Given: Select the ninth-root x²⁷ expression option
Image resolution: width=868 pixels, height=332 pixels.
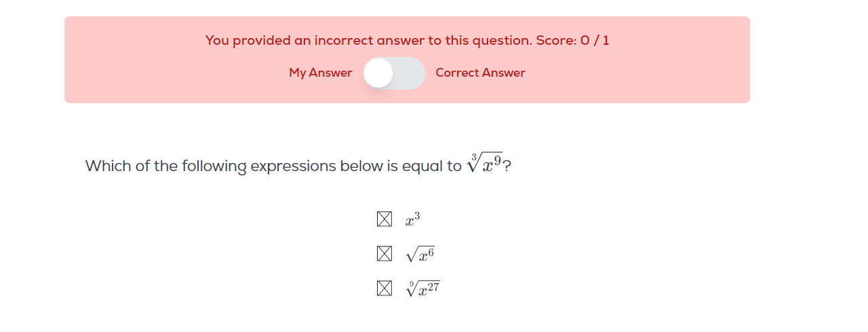Looking at the screenshot, I should (422, 289).
